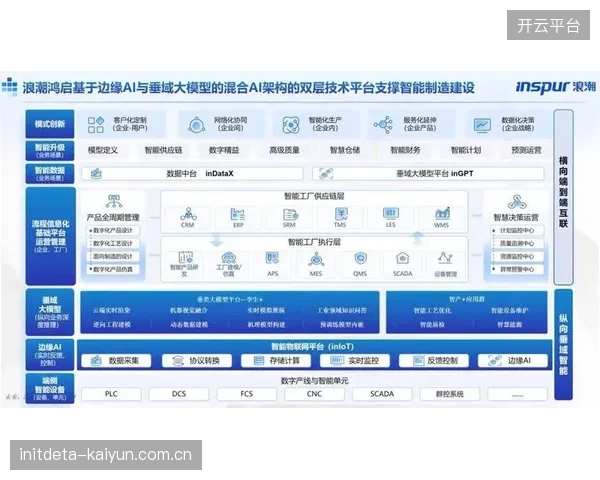Select the 模式创新 side label

pos(50,124)
